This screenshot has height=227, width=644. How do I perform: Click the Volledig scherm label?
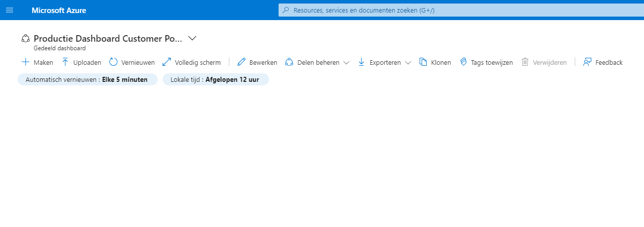coord(198,63)
